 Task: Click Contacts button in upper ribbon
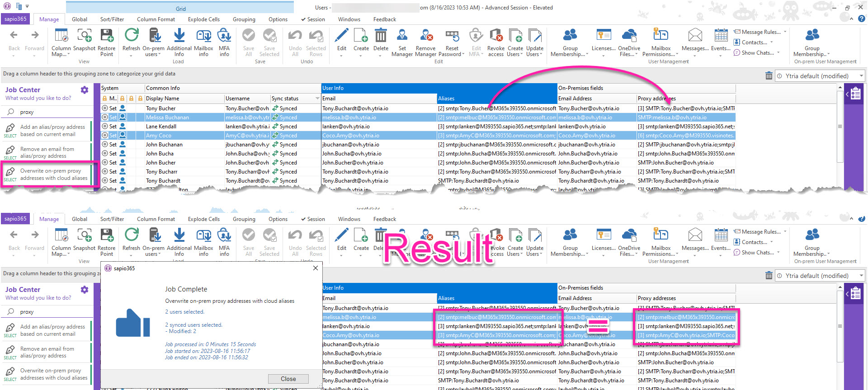point(753,42)
